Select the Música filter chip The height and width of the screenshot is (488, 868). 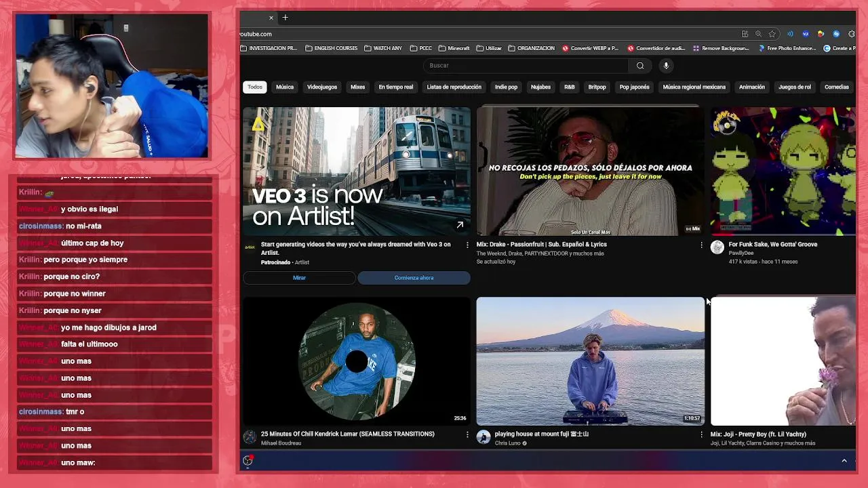tap(285, 87)
